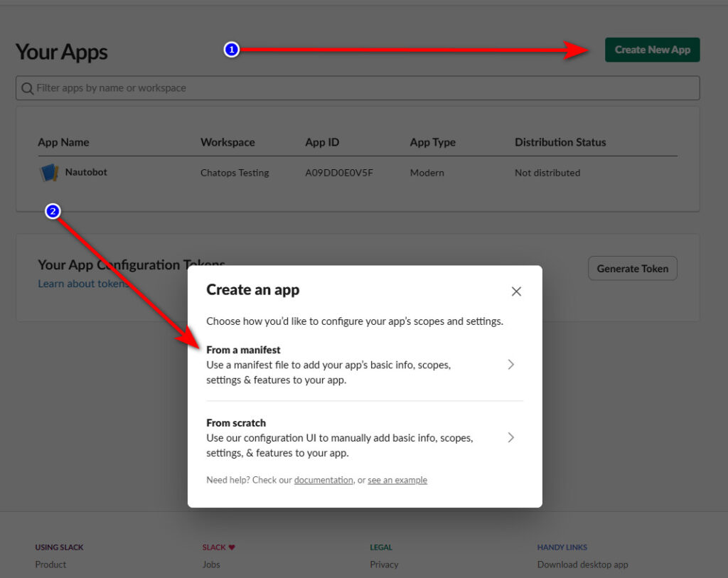The width and height of the screenshot is (728, 578).
Task: Close the Create an app dialog
Action: [516, 291]
